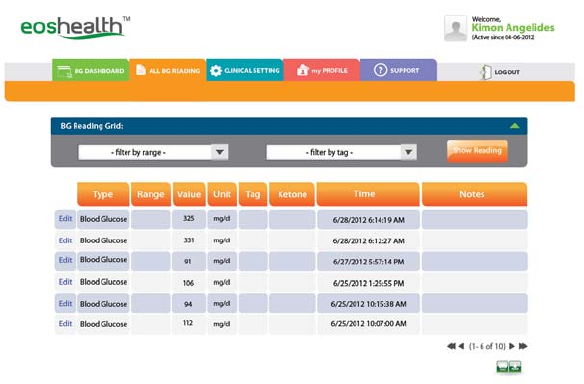Go to the first page of readings
Viewport: 584px width, 384px height.
click(451, 346)
